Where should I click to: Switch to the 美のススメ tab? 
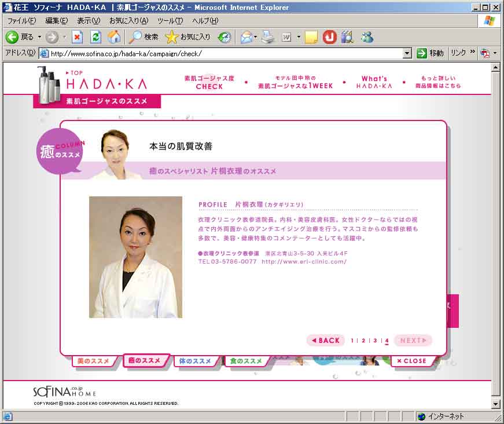pyautogui.click(x=93, y=361)
